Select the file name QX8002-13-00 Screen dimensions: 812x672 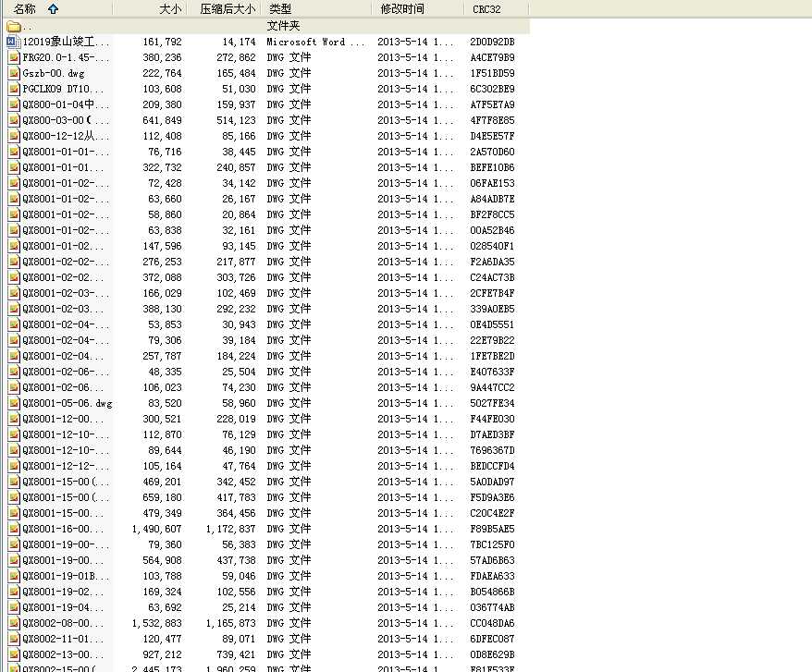pos(63,654)
